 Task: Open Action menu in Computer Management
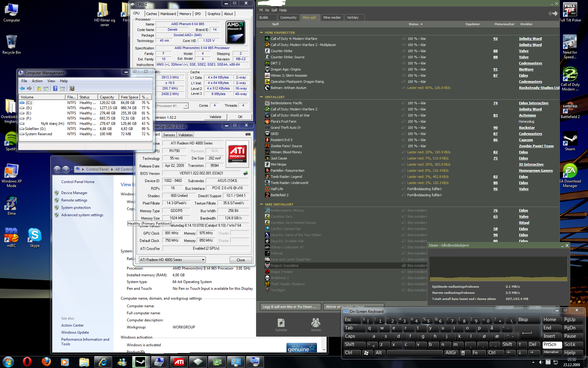[x=37, y=81]
